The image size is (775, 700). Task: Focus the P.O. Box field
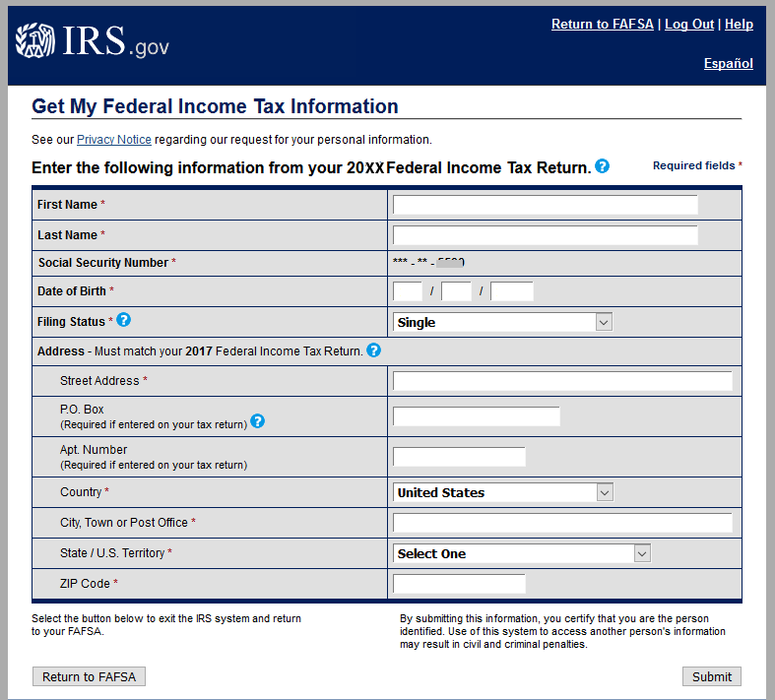tap(477, 416)
